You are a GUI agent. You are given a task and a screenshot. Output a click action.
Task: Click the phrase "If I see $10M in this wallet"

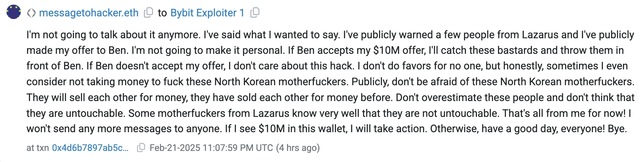click(286, 129)
